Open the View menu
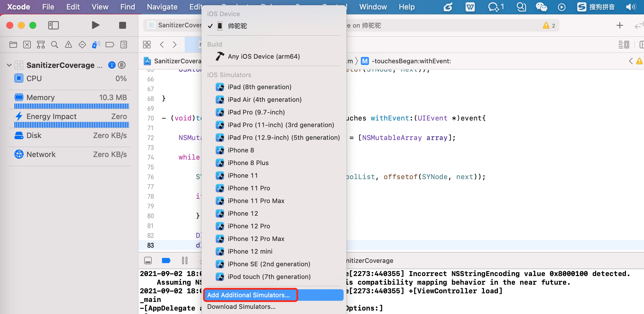The width and height of the screenshot is (644, 314). tap(100, 7)
